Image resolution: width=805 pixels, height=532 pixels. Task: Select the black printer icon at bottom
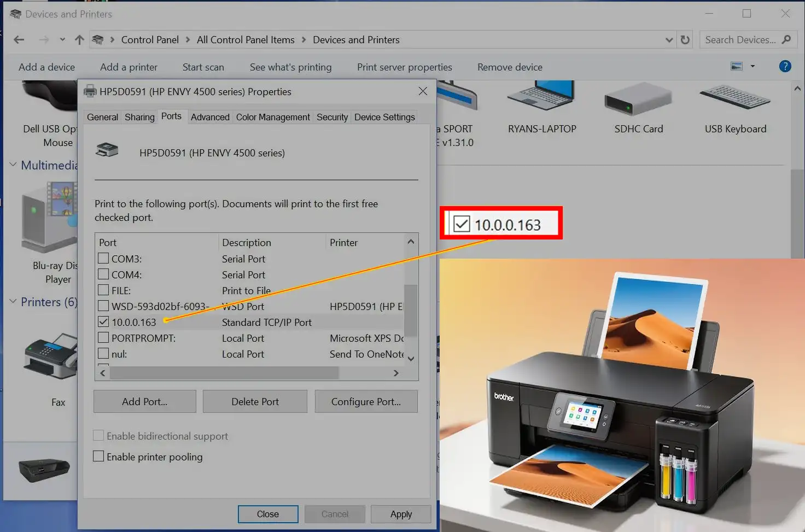44,470
